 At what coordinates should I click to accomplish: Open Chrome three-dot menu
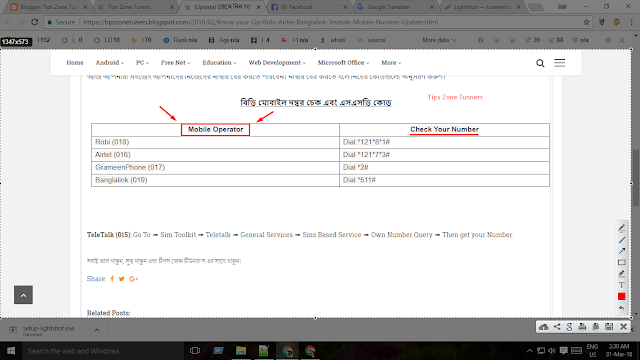[x=631, y=22]
